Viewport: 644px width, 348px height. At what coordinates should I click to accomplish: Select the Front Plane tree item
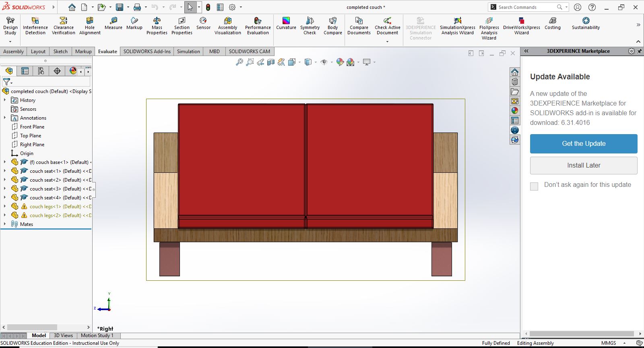tap(32, 126)
